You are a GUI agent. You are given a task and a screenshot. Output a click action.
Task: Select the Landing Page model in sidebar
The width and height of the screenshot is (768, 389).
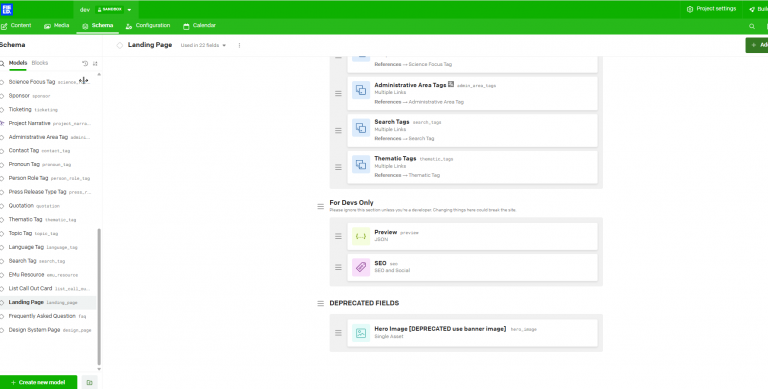48,302
